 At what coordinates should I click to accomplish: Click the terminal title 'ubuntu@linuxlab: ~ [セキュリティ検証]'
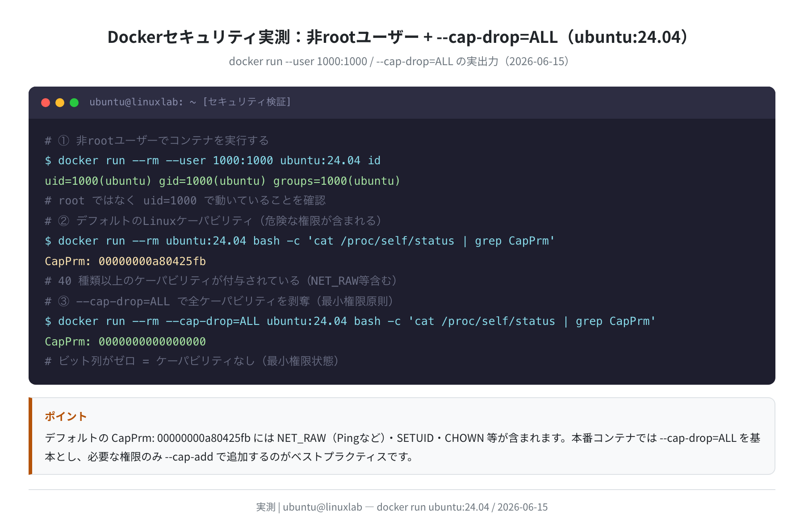tap(190, 102)
